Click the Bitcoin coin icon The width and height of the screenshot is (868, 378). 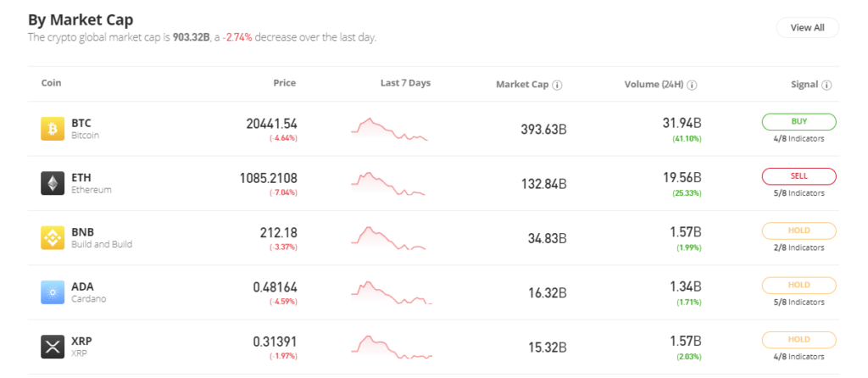coord(53,129)
